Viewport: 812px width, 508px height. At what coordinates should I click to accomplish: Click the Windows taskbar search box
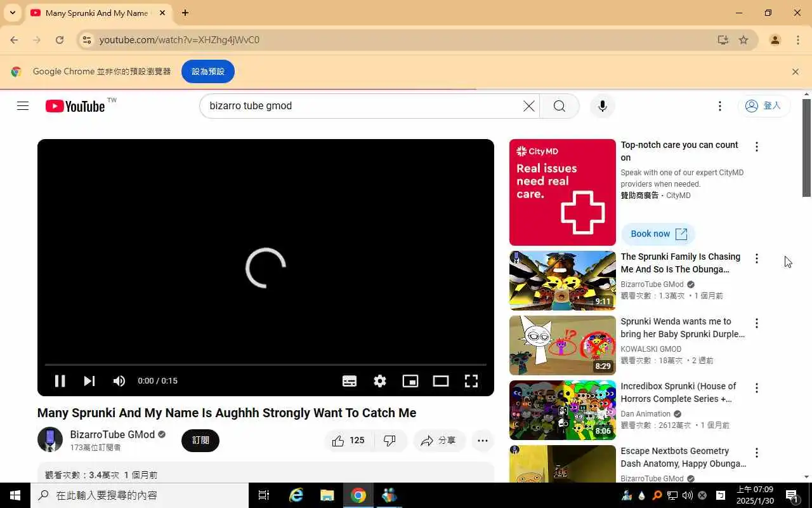[140, 495]
